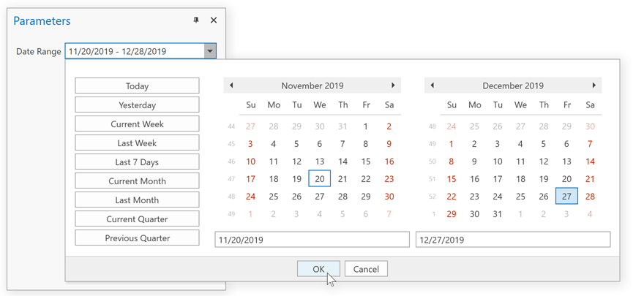Cancel the date range selection

coord(366,269)
